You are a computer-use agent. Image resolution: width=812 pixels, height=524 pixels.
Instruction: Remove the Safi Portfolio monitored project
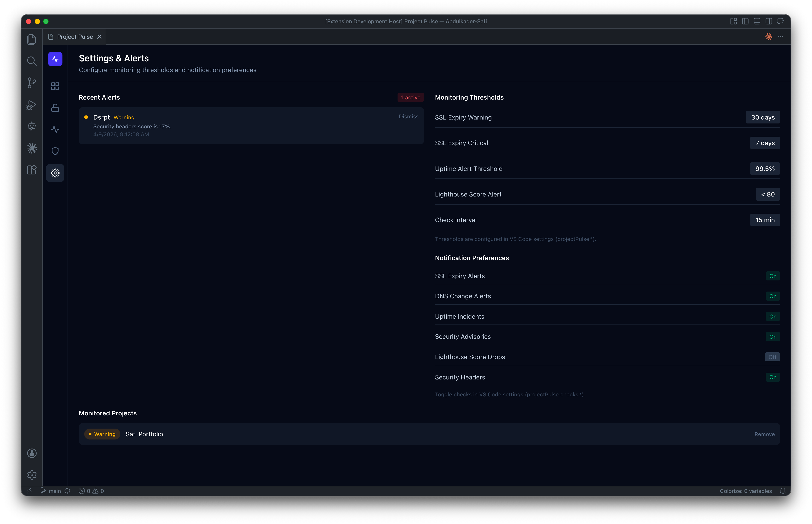[764, 434]
